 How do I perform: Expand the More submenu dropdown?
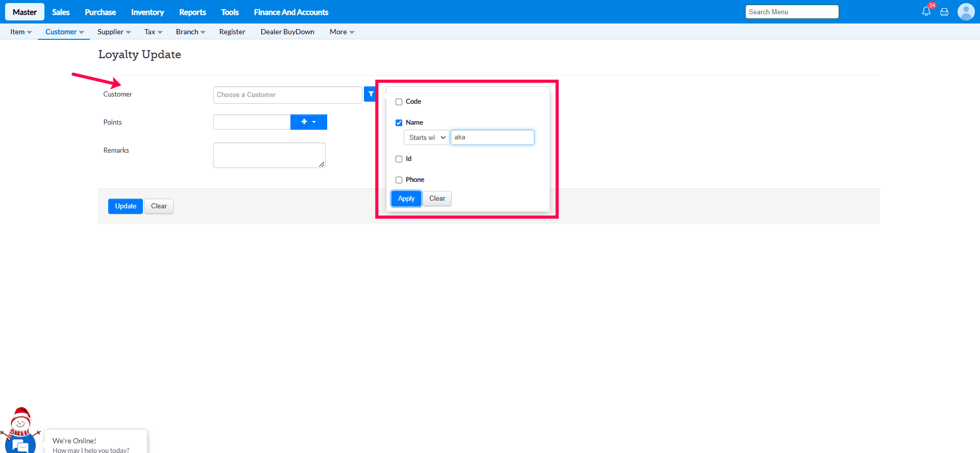[342, 32]
